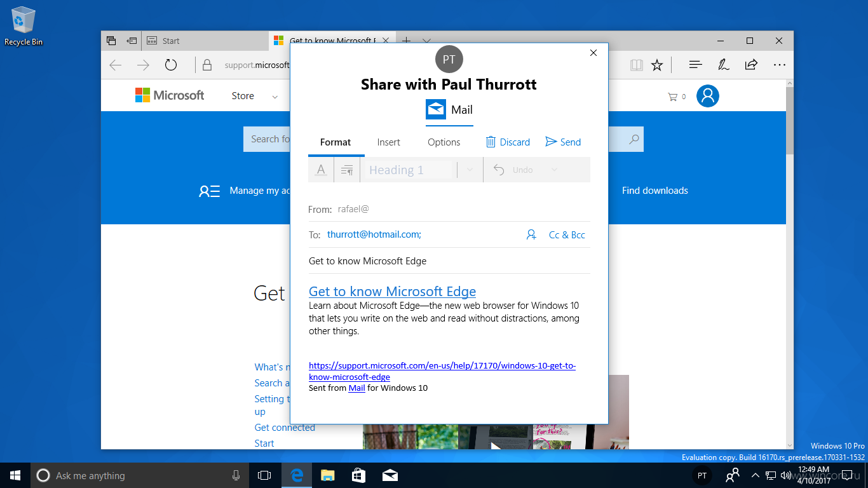The width and height of the screenshot is (868, 488).
Task: Click the Edge Share icon
Action: click(751, 65)
